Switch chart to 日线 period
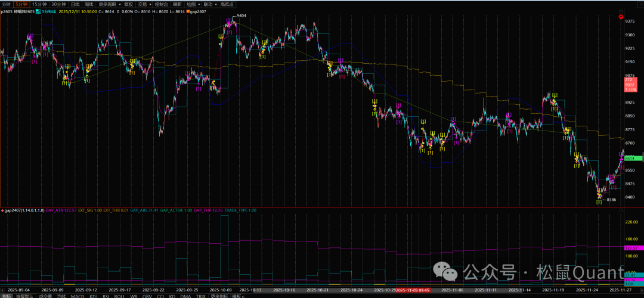This screenshot has height=298, width=644. point(75,4)
